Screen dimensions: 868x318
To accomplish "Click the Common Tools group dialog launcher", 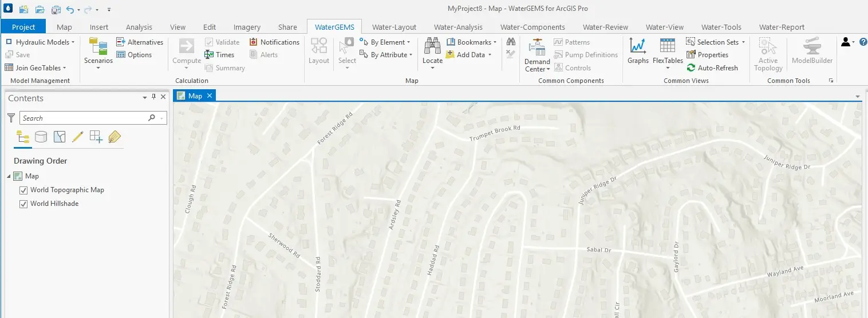I will click(831, 81).
